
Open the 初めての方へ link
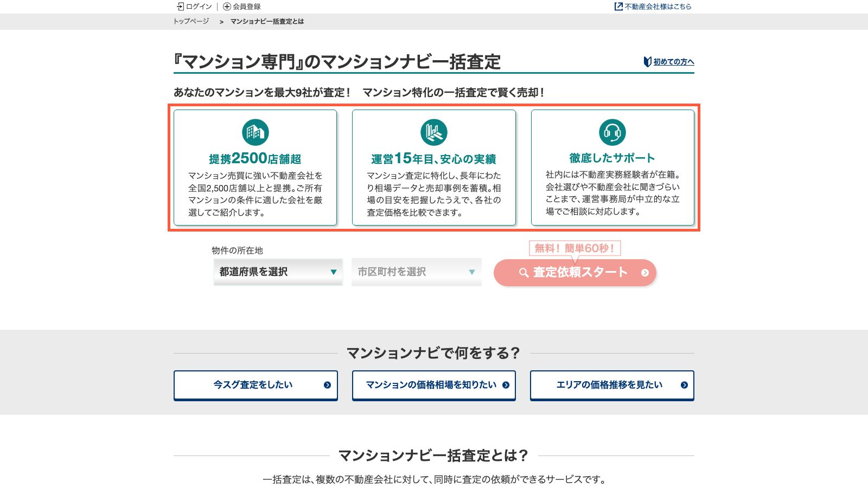tap(674, 62)
